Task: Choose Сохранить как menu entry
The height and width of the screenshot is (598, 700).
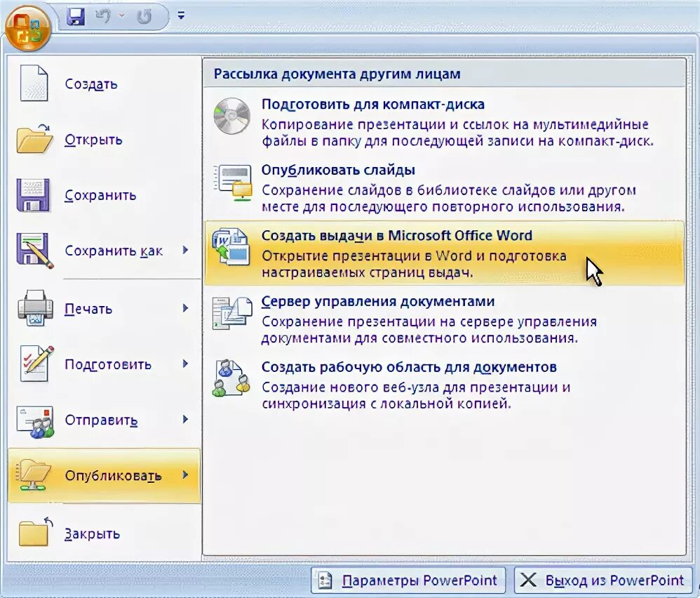Action: pos(104,251)
